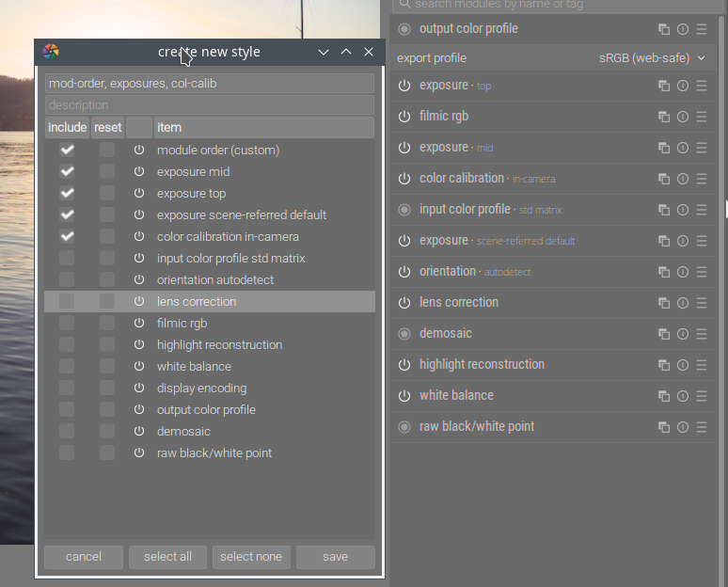Toggle power icon for exposure top module
This screenshot has width=728, height=587.
[x=404, y=86]
